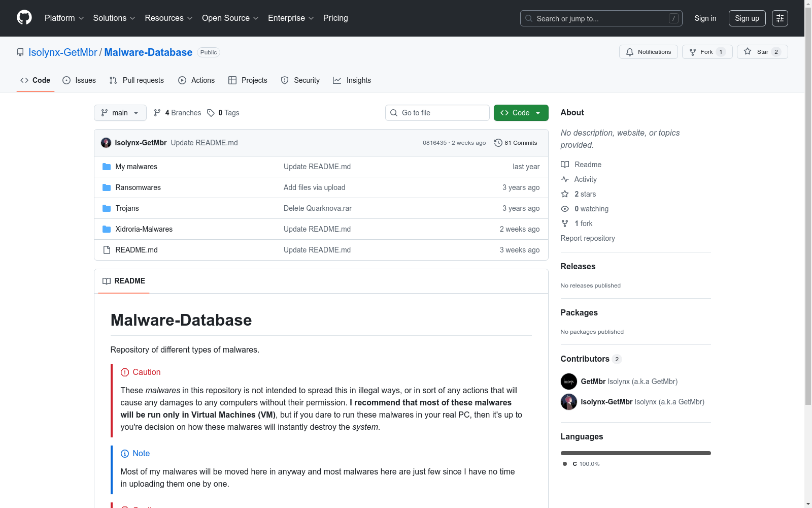Click the README book icon above content
The height and width of the screenshot is (508, 812).
[107, 281]
